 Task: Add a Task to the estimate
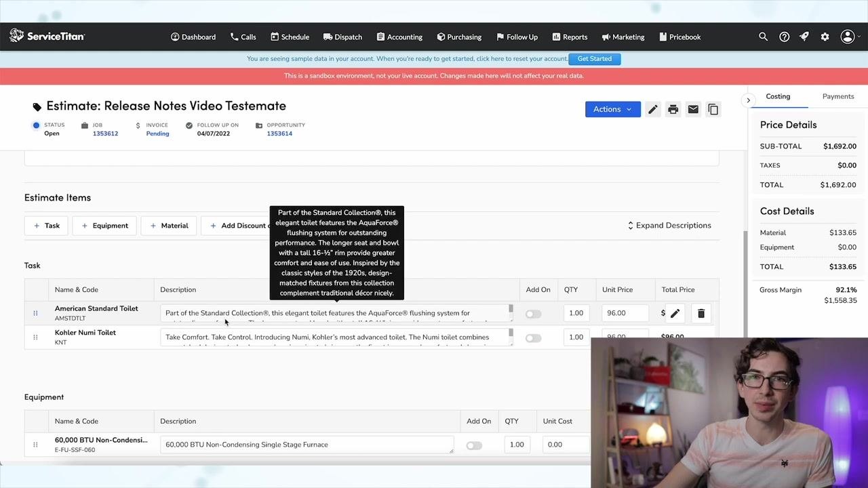pos(46,226)
